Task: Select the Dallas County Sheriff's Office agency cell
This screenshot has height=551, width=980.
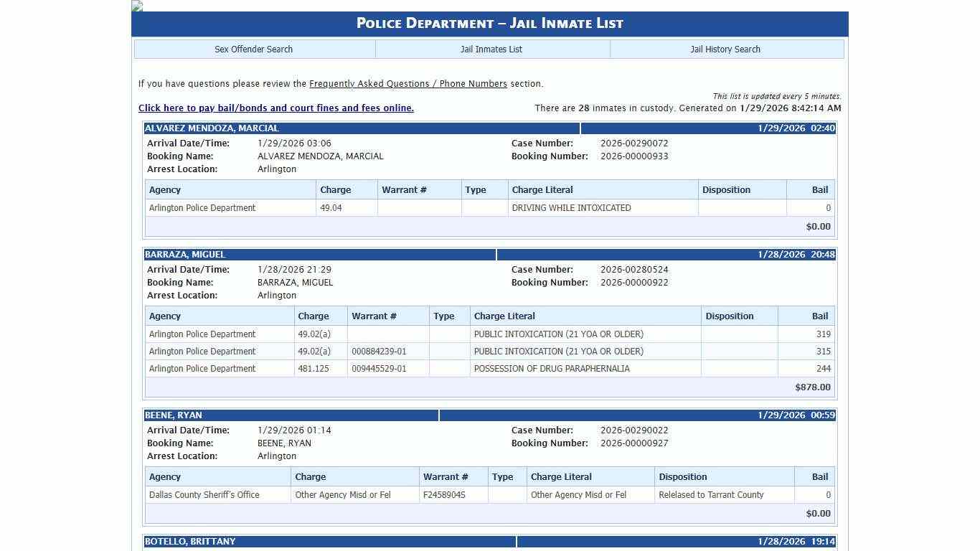Action: (x=204, y=495)
